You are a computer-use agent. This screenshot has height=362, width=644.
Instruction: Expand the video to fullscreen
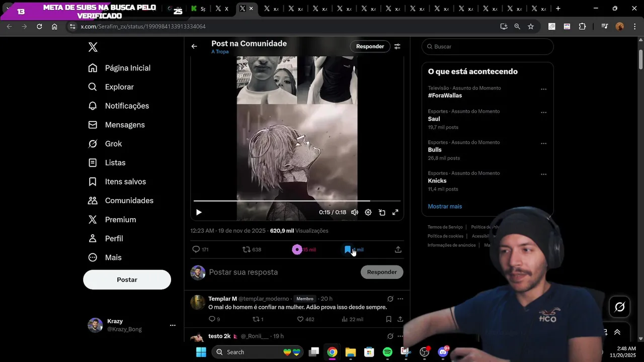point(395,212)
